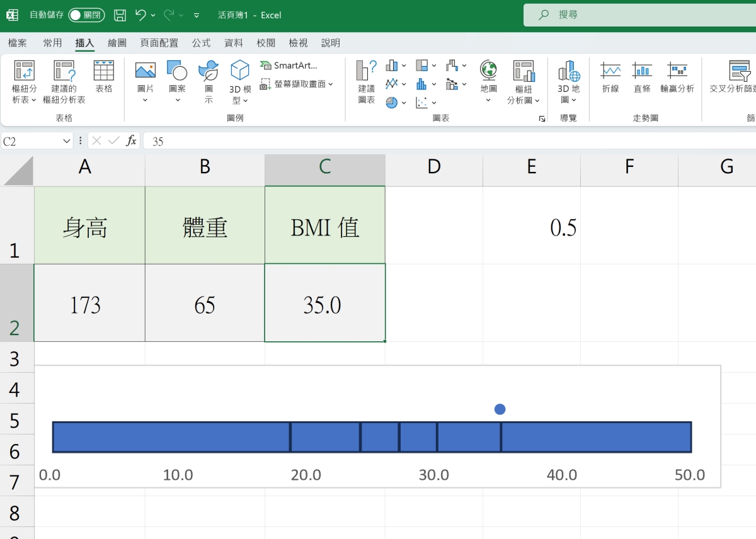Select the blue BMI marker dot on chart
Image resolution: width=756 pixels, height=539 pixels.
500,409
